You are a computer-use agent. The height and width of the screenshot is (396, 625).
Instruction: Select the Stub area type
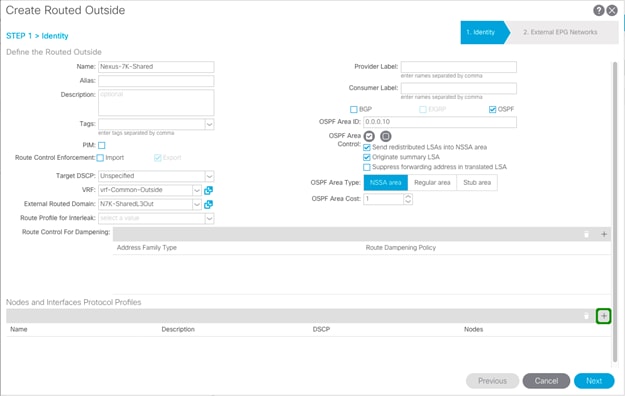click(477, 183)
